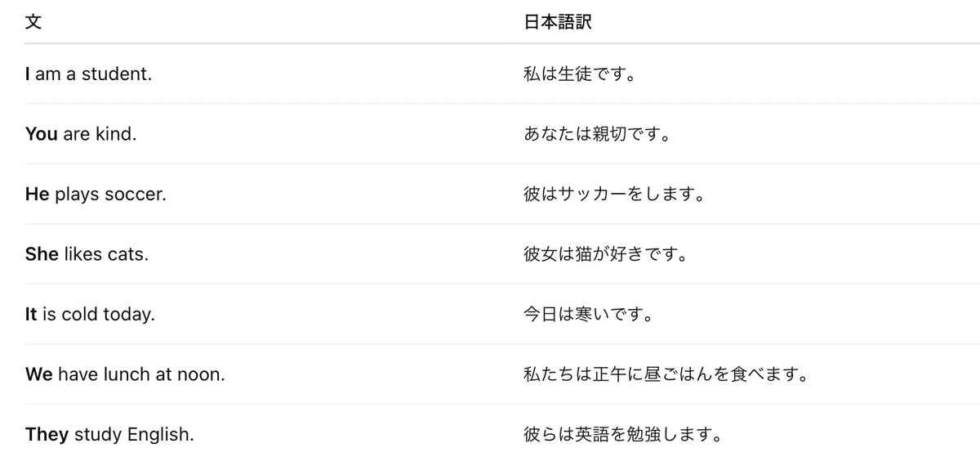
Task: Select 'He plays soccer.' text
Action: tap(96, 195)
